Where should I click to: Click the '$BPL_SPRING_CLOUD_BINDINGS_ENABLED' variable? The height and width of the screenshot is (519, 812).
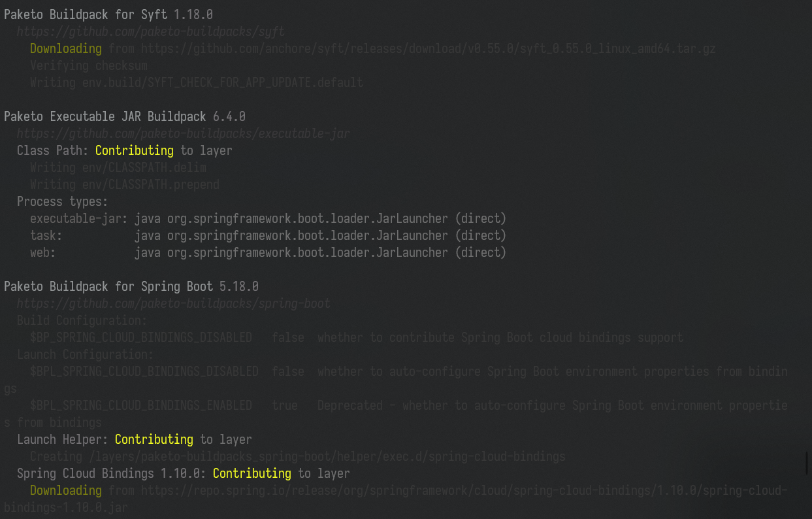pos(141,405)
